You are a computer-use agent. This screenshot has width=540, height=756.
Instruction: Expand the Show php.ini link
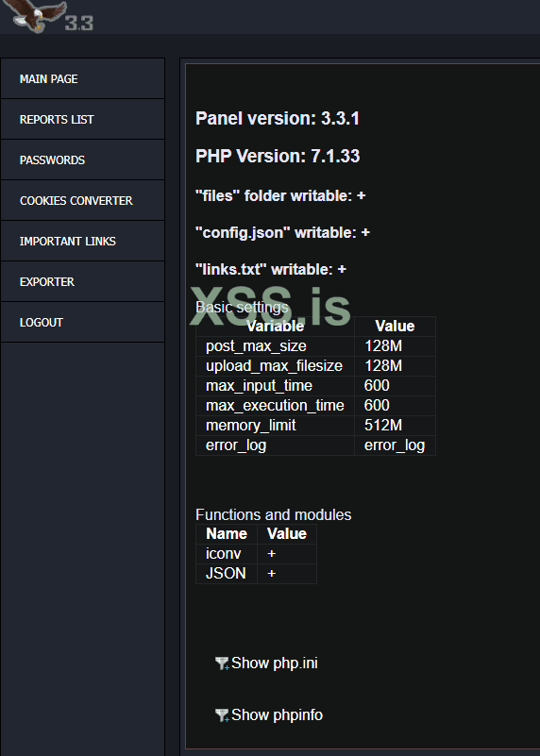[275, 664]
